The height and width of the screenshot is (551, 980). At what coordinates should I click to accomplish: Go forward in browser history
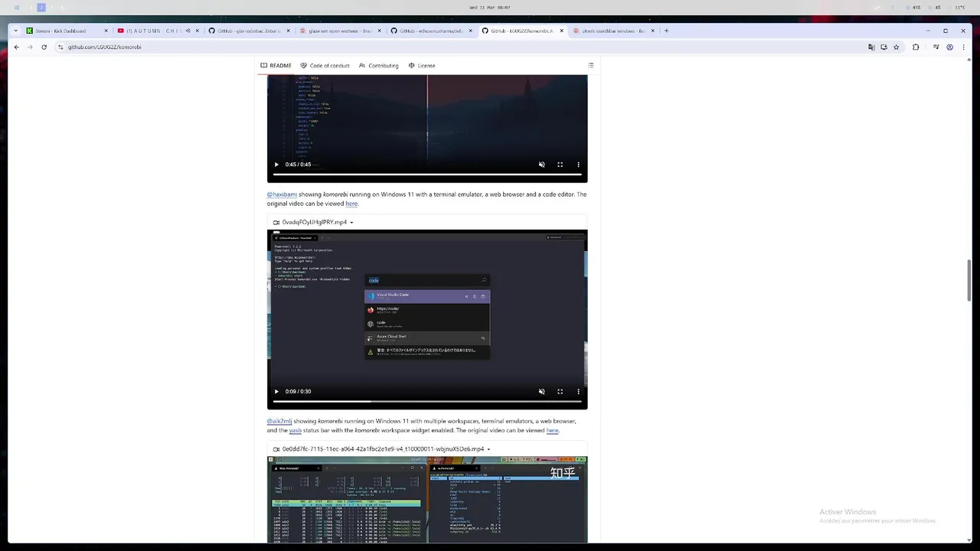pyautogui.click(x=30, y=47)
